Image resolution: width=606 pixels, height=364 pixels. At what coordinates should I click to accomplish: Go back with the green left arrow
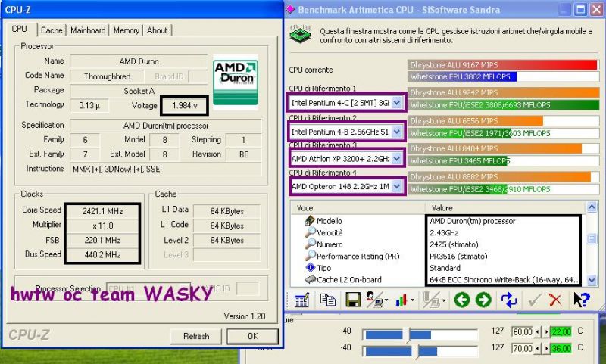tap(461, 300)
